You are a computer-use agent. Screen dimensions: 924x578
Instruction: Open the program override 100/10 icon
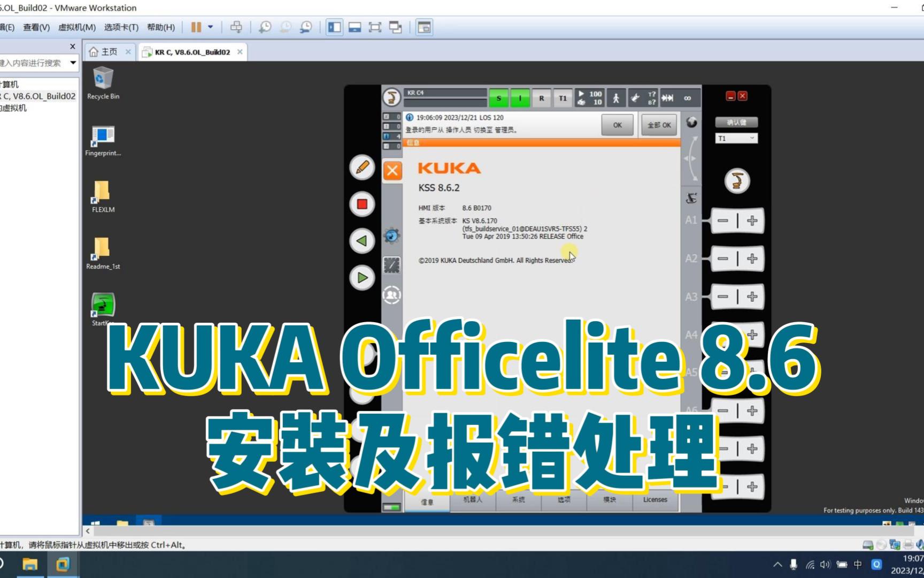589,98
